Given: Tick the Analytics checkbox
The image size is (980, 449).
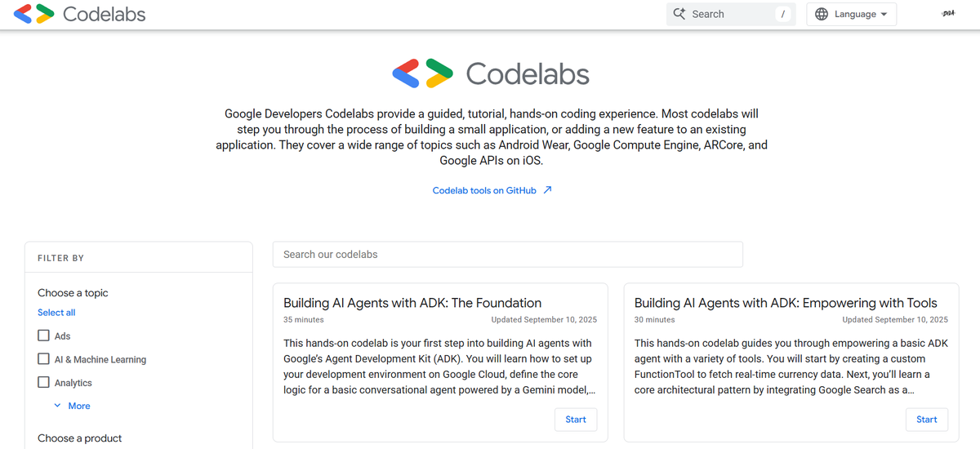Looking at the screenshot, I should [x=43, y=382].
